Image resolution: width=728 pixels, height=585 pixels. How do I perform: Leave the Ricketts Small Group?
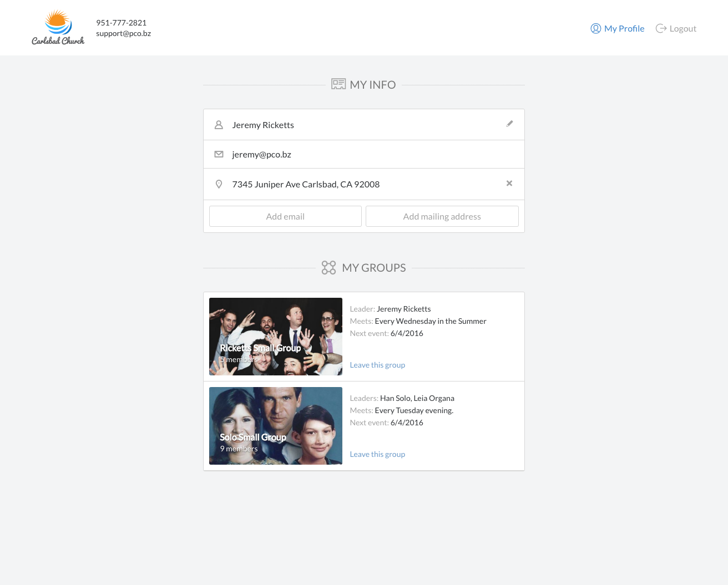pos(377,365)
